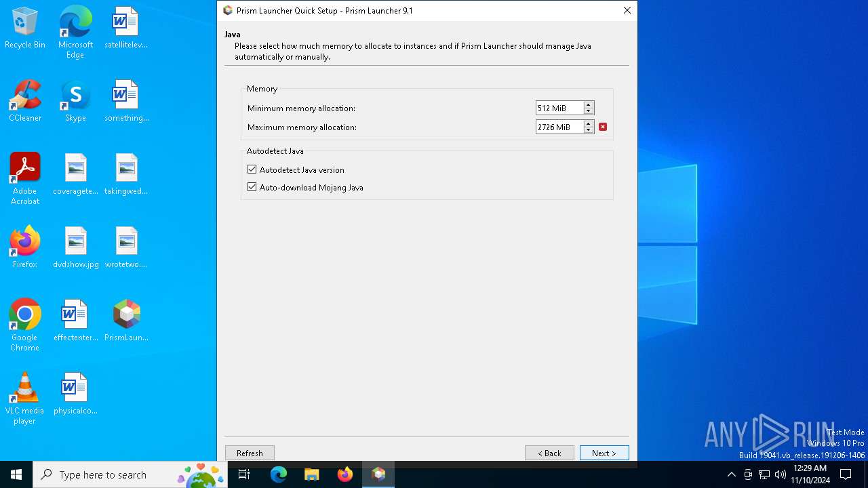This screenshot has width=868, height=488.
Task: Select CCleaner desktop shortcut
Action: 25,102
